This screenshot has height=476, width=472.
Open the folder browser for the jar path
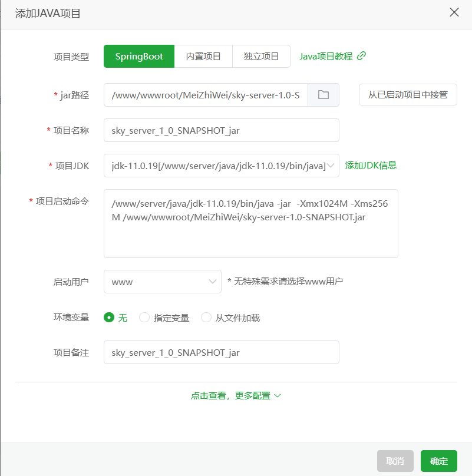[324, 95]
